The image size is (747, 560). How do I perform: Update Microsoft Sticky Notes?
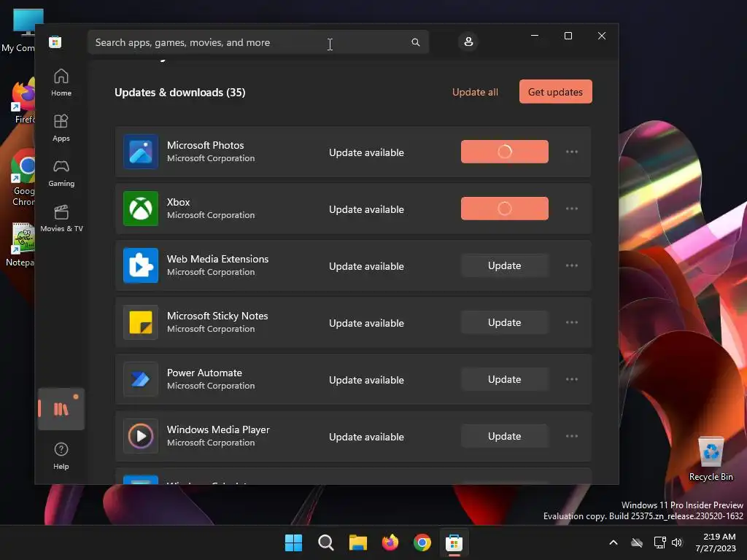[x=505, y=322]
